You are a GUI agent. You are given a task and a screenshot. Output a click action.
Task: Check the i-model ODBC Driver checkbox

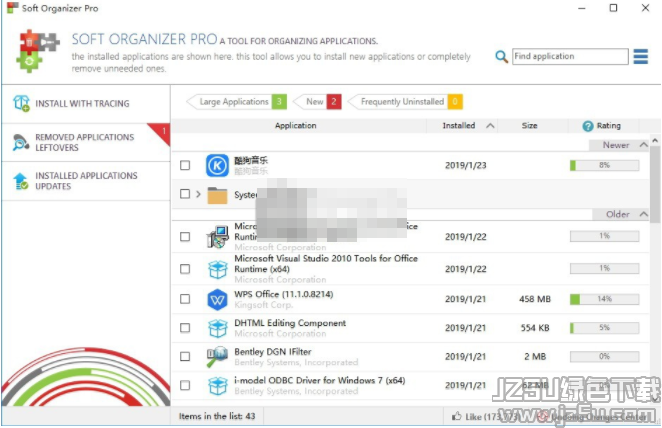tap(185, 385)
